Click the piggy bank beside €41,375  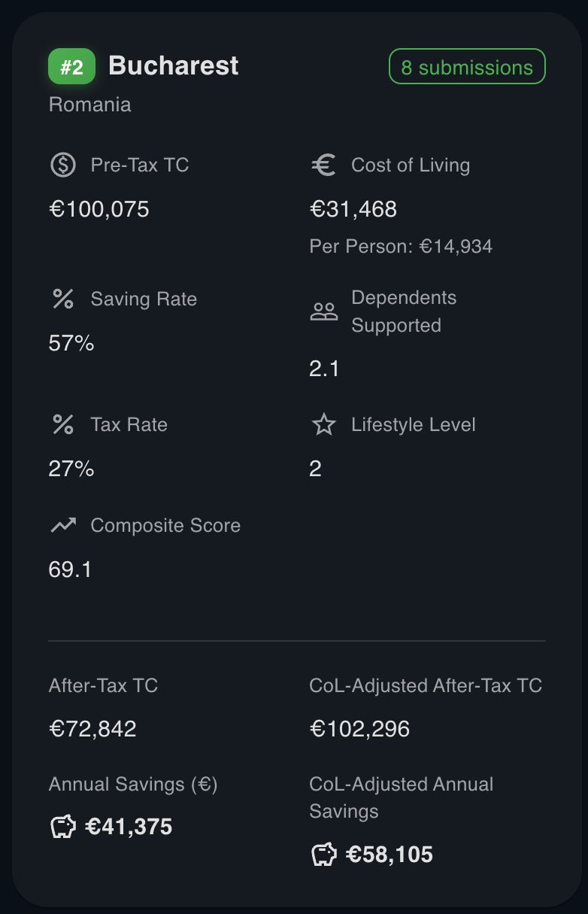pyautogui.click(x=63, y=827)
